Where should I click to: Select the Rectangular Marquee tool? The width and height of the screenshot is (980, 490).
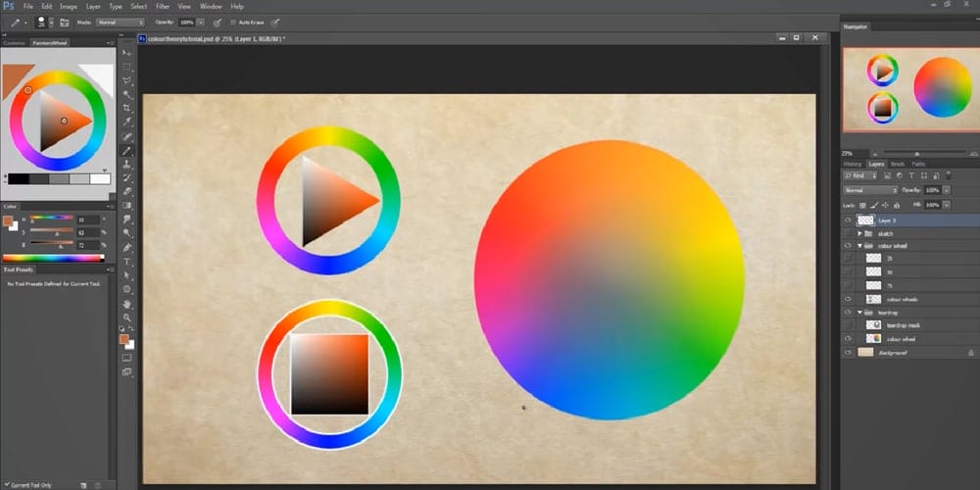(126, 67)
